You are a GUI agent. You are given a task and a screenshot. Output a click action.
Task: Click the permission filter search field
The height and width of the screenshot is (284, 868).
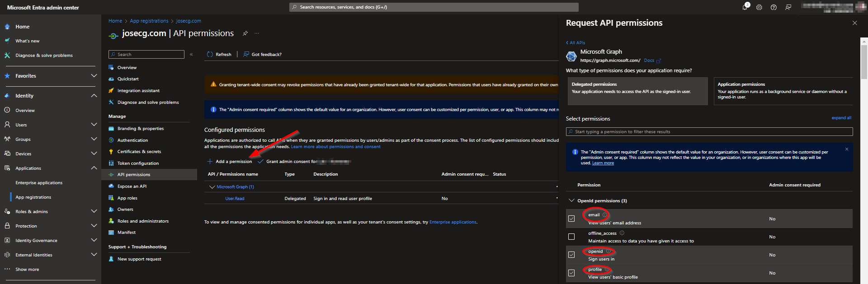709,132
